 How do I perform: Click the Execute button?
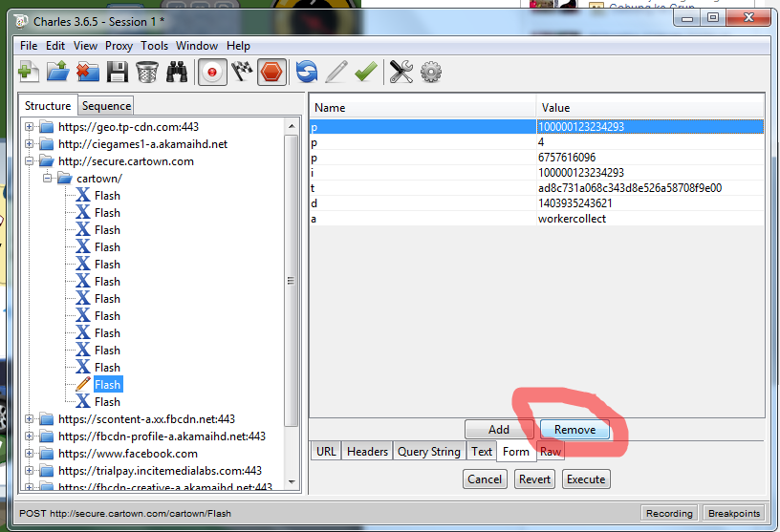587,479
